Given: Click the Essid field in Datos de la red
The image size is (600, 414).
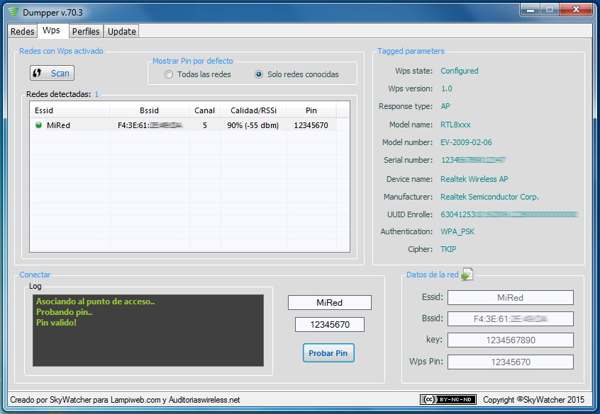Looking at the screenshot, I should [510, 297].
